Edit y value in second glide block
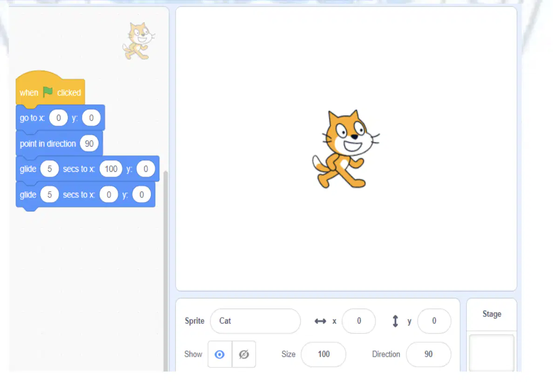This screenshot has height=392, width=553. (142, 195)
